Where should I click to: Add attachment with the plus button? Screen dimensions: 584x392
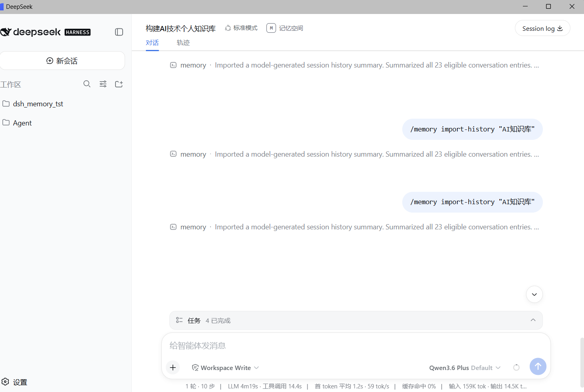pyautogui.click(x=173, y=367)
